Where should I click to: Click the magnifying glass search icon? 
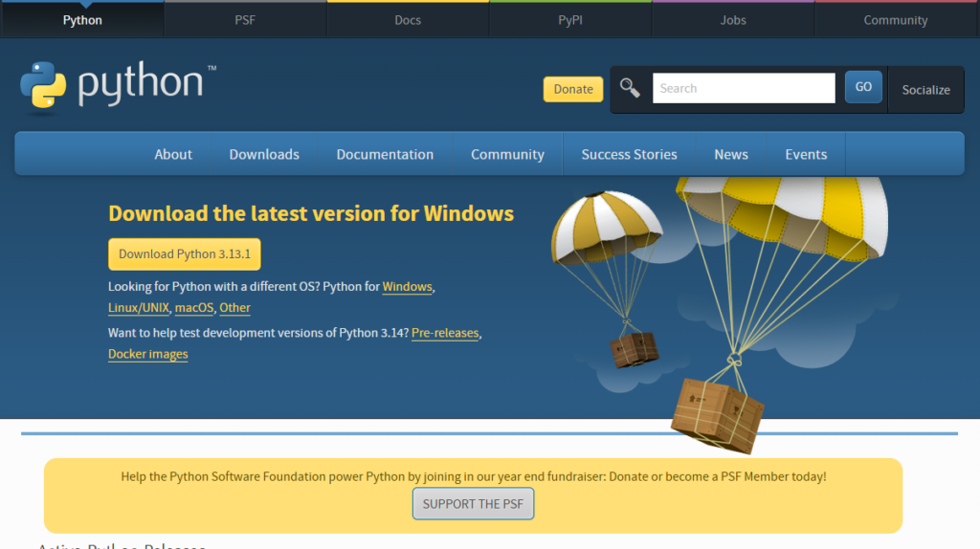[630, 88]
